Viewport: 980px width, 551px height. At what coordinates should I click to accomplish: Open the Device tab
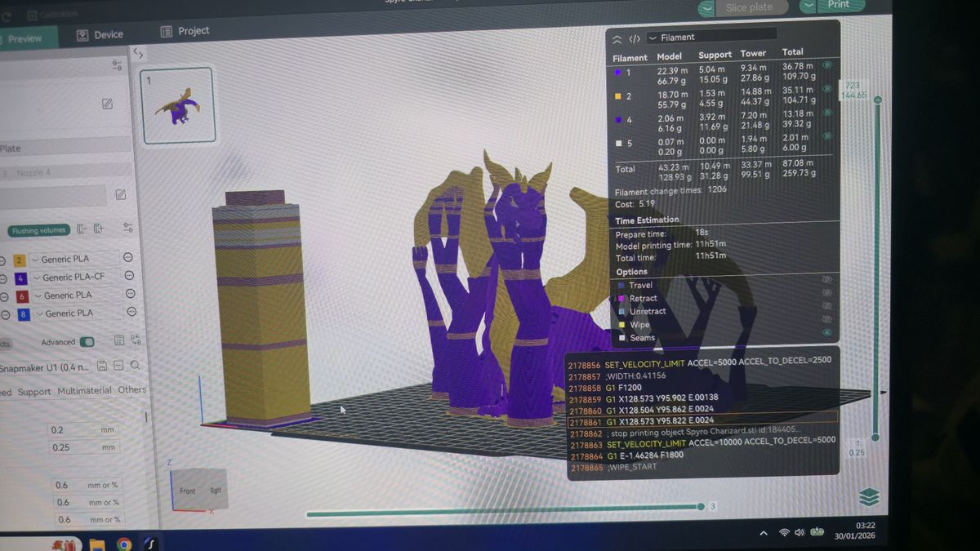tap(100, 35)
